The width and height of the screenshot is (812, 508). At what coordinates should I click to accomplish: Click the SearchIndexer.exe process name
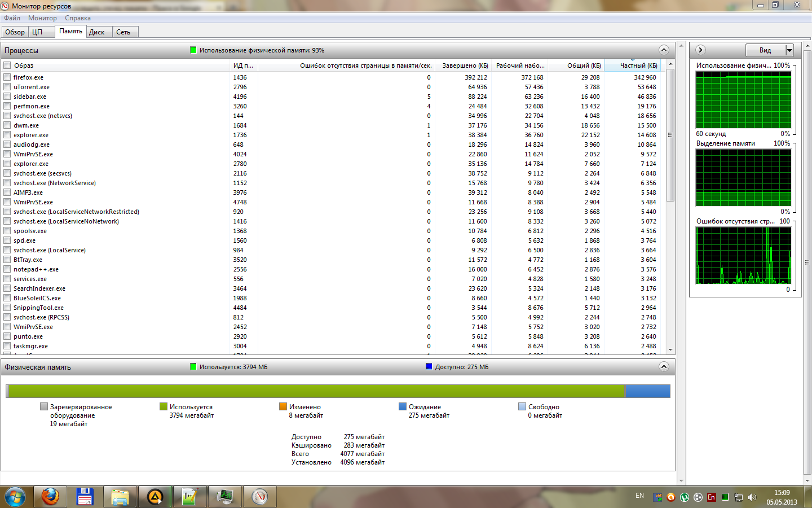39,288
